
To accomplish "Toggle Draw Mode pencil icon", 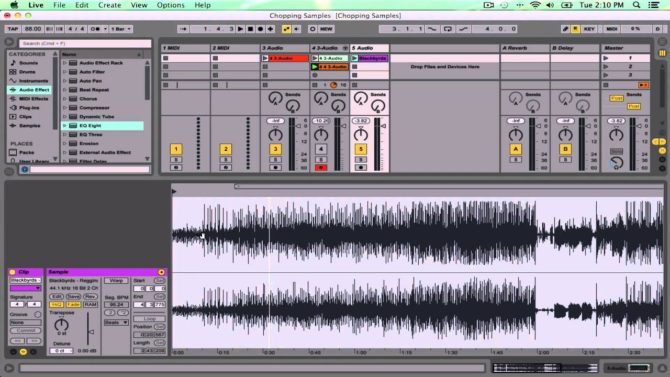I will pyautogui.click(x=565, y=29).
